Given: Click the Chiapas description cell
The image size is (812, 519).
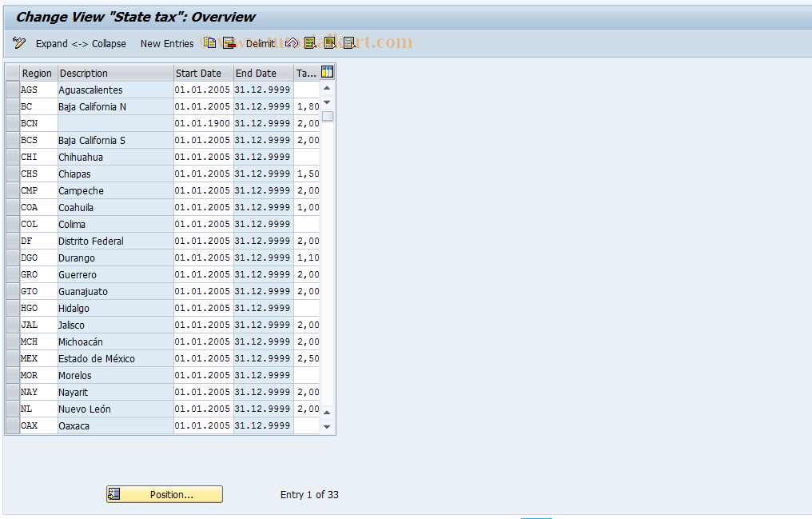Looking at the screenshot, I should (x=115, y=174).
